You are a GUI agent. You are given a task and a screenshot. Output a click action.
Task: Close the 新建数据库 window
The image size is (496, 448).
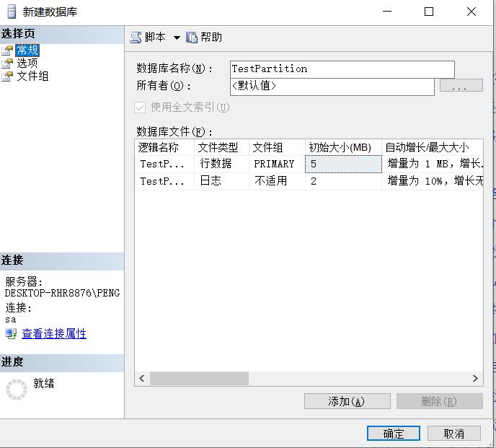[471, 12]
